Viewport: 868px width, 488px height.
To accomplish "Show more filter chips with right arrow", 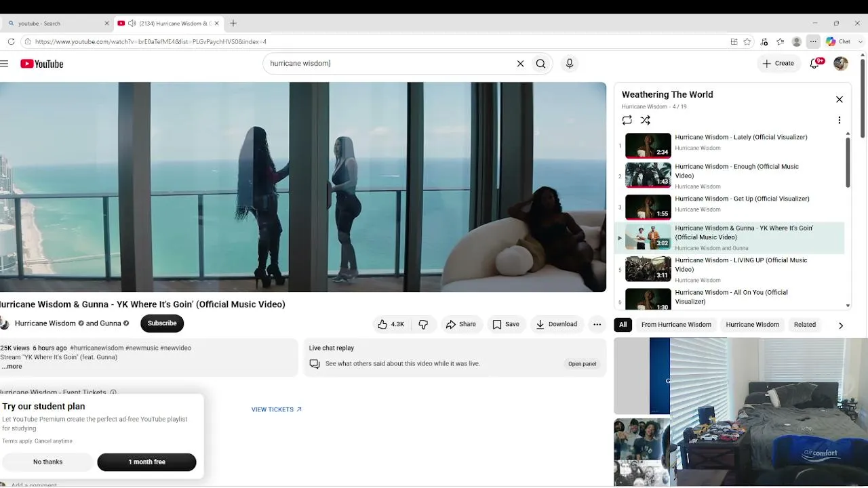I will coord(841,325).
